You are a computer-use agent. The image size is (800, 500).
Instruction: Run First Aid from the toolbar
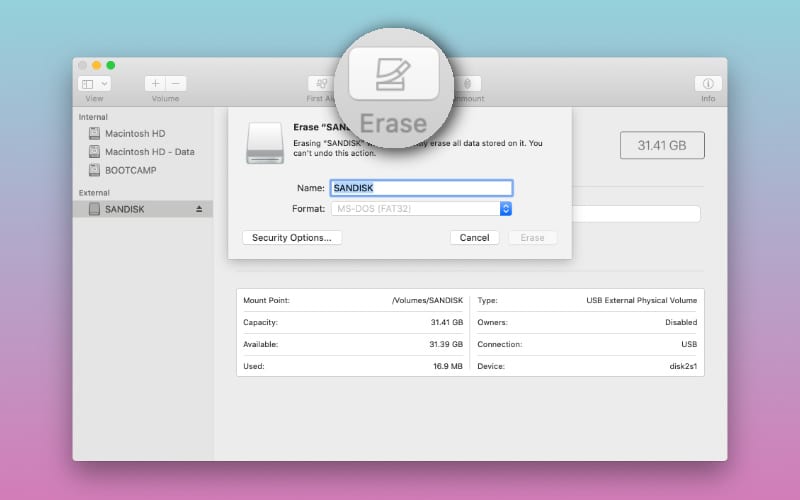pyautogui.click(x=321, y=84)
